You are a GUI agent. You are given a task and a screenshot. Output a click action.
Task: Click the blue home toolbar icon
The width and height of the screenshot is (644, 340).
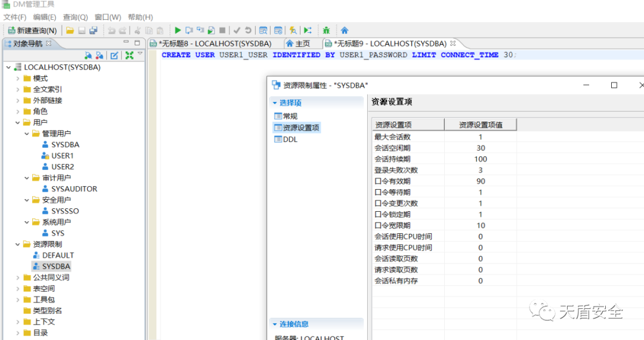point(344,30)
